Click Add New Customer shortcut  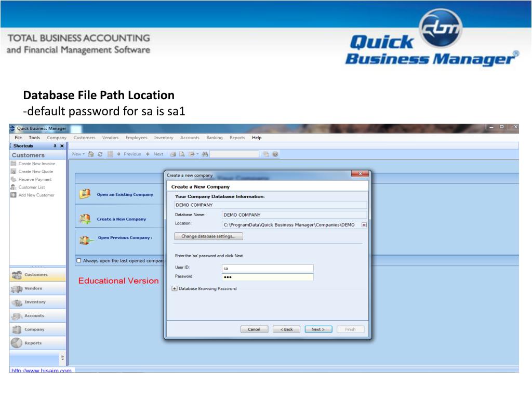[36, 195]
